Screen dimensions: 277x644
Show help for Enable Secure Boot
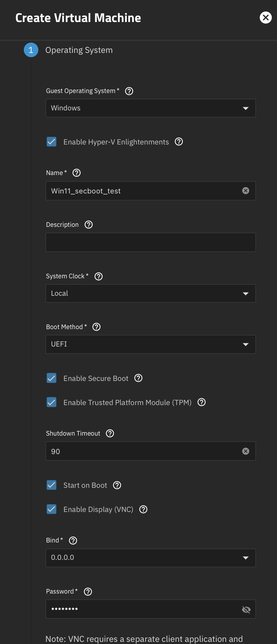[138, 378]
